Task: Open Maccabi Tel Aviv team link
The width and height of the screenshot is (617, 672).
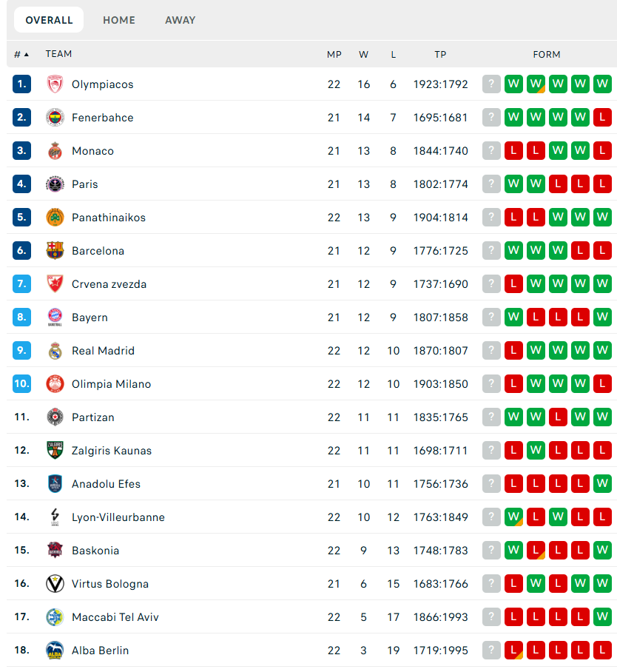Action: click(115, 617)
